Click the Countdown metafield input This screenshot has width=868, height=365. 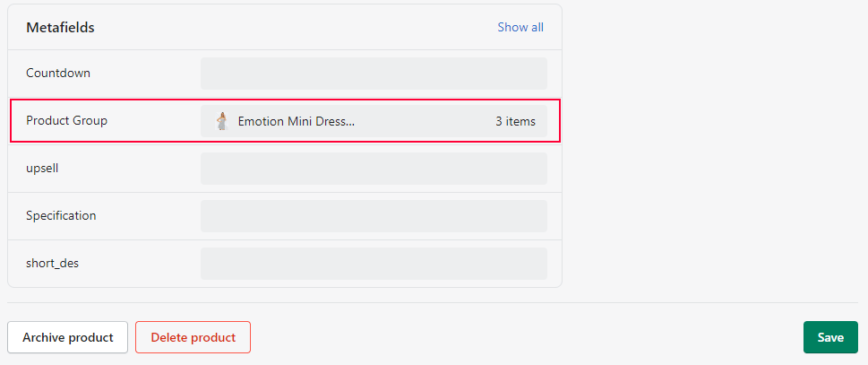coord(374,74)
